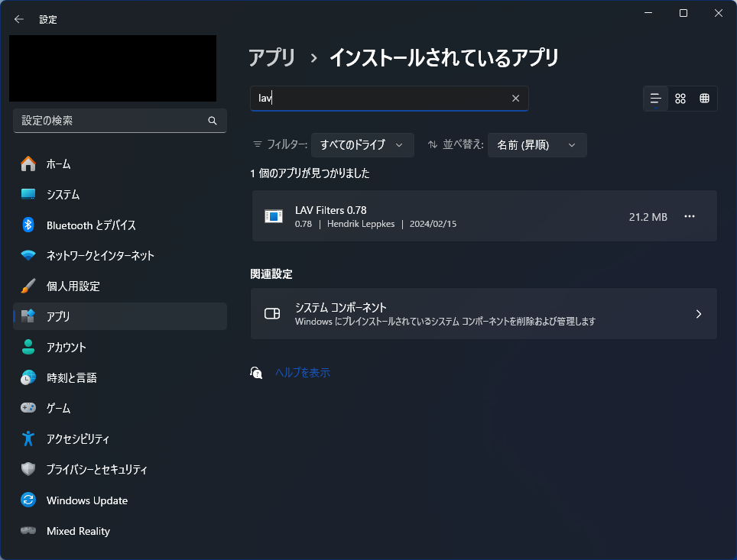This screenshot has width=737, height=560.
Task: Click the settings search magnifier icon
Action: pyautogui.click(x=213, y=121)
